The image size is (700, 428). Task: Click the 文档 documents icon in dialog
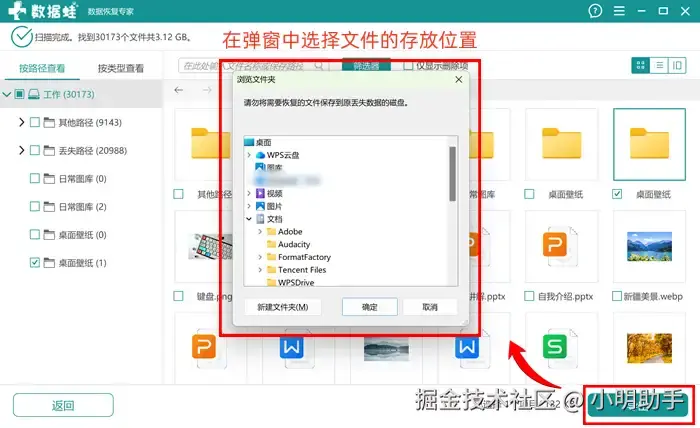(x=260, y=219)
